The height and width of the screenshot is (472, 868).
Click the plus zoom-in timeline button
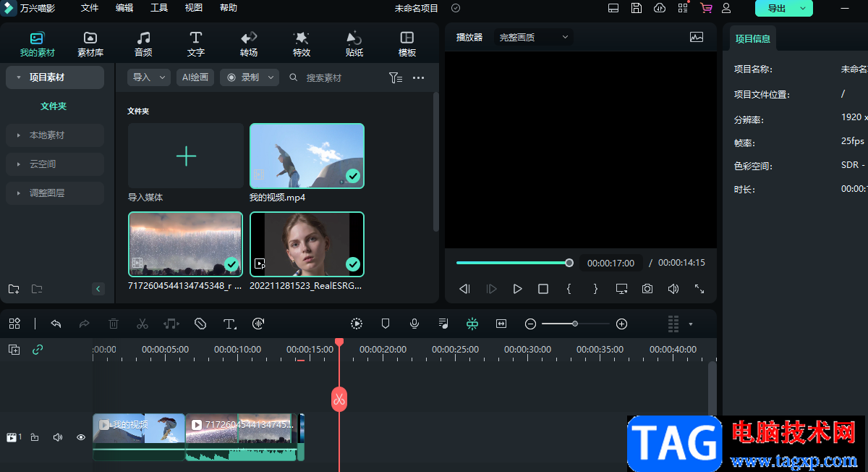(x=621, y=324)
